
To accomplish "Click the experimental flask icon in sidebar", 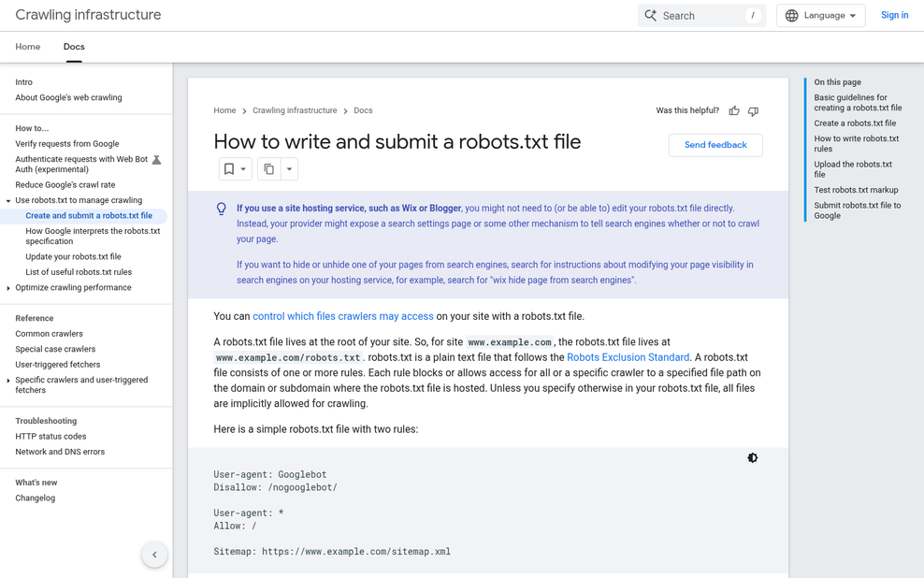I will [157, 160].
